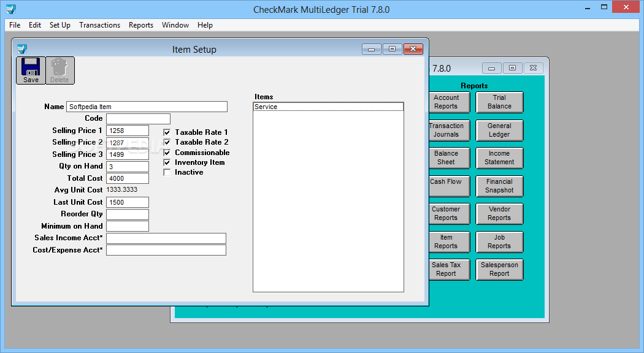Uncheck the Commissionable checkbox
The width and height of the screenshot is (644, 353).
coord(167,152)
